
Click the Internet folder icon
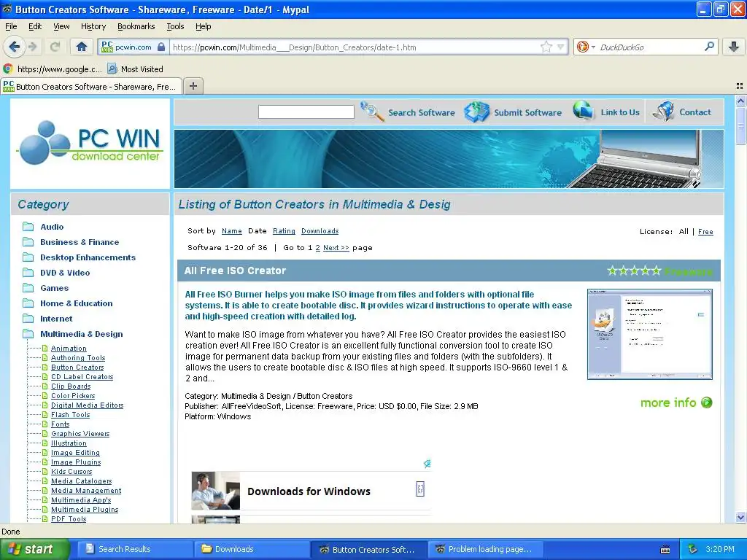coord(28,319)
